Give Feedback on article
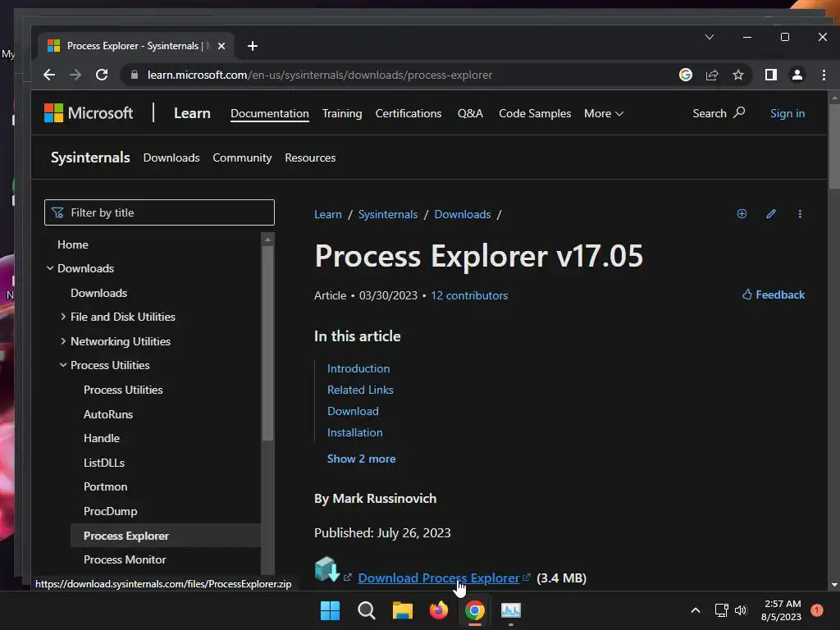Viewport: 840px width, 630px height. coord(774,294)
